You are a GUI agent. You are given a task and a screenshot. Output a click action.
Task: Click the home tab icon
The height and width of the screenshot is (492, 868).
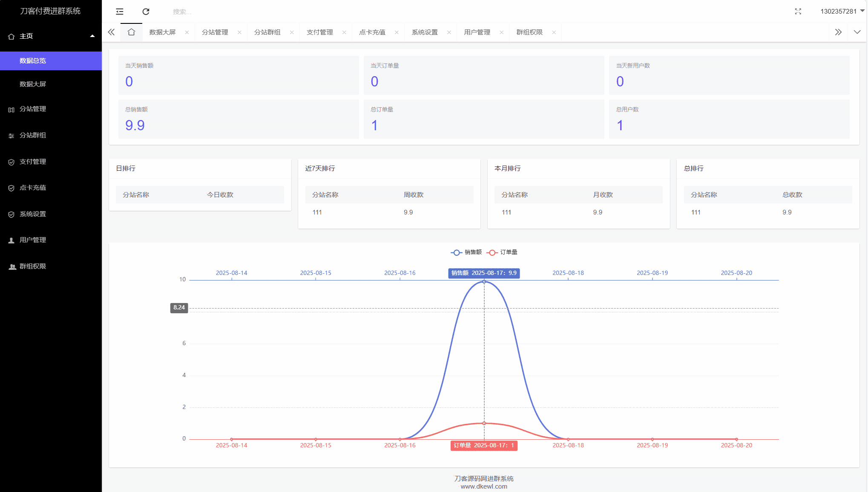pyautogui.click(x=131, y=32)
